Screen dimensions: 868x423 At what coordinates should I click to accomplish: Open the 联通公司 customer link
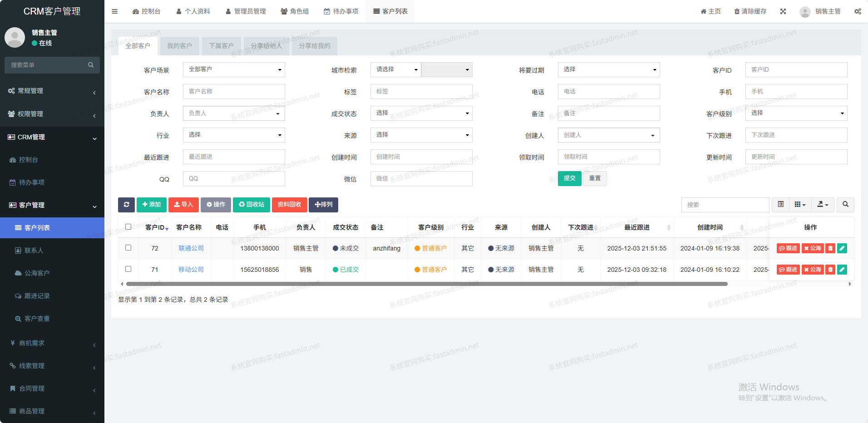pos(191,248)
